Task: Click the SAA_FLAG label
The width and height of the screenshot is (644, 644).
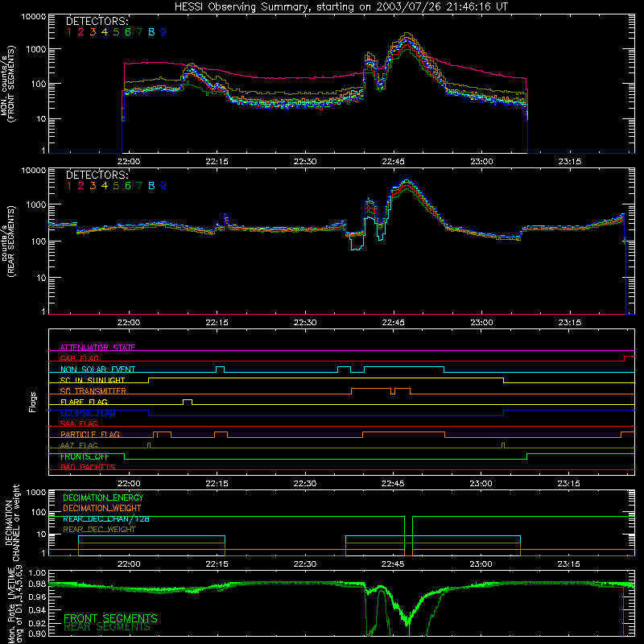Action: [x=79, y=423]
